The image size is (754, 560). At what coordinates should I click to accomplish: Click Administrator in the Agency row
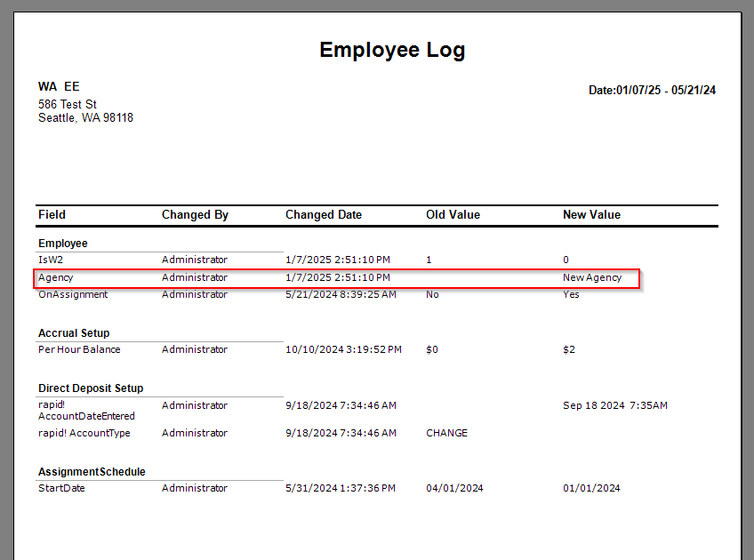click(x=194, y=277)
